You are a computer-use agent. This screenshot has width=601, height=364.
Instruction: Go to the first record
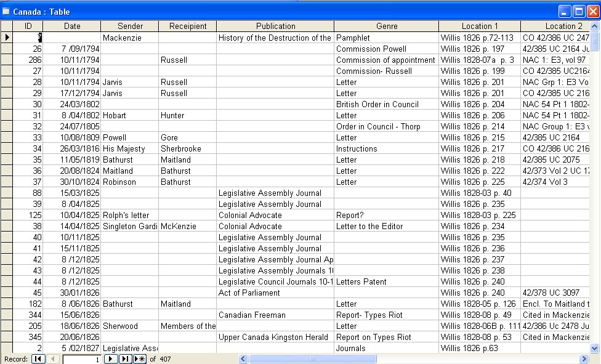pos(38,359)
